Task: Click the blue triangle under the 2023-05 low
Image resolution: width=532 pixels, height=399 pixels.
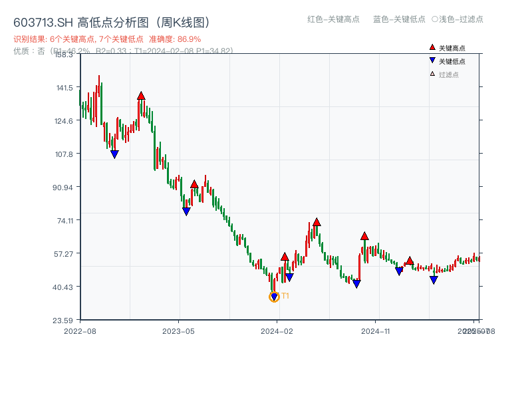Action: [x=186, y=211]
